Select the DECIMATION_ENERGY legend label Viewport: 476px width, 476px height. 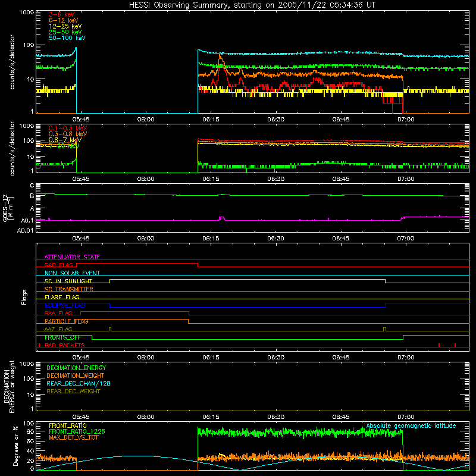[76, 368]
